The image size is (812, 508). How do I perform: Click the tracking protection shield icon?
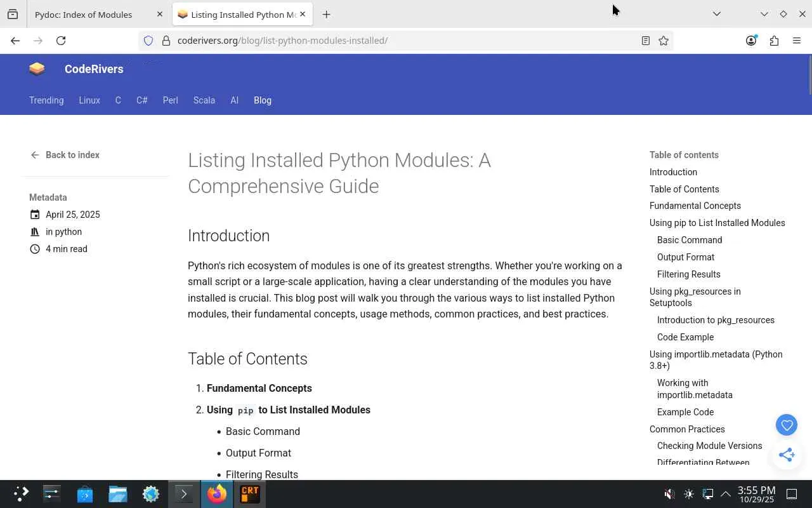[148, 41]
